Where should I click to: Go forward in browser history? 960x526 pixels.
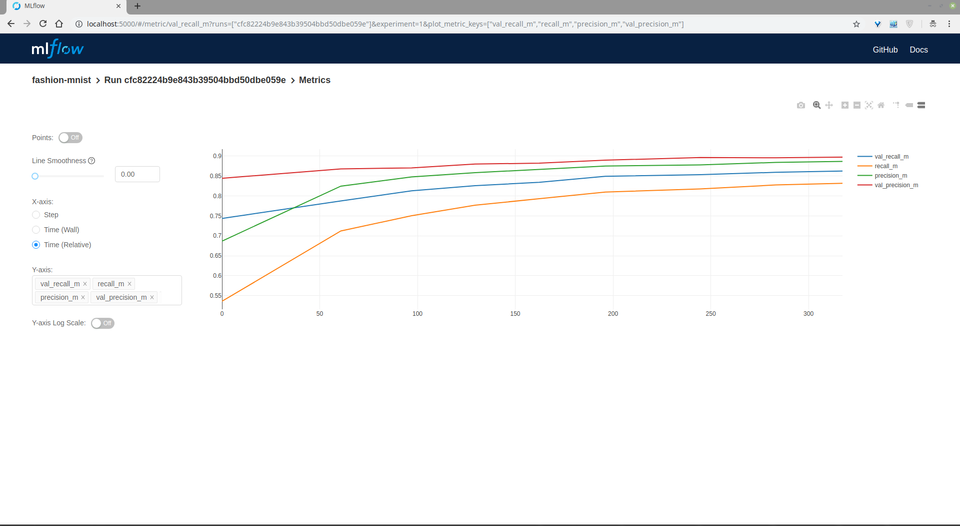27,24
